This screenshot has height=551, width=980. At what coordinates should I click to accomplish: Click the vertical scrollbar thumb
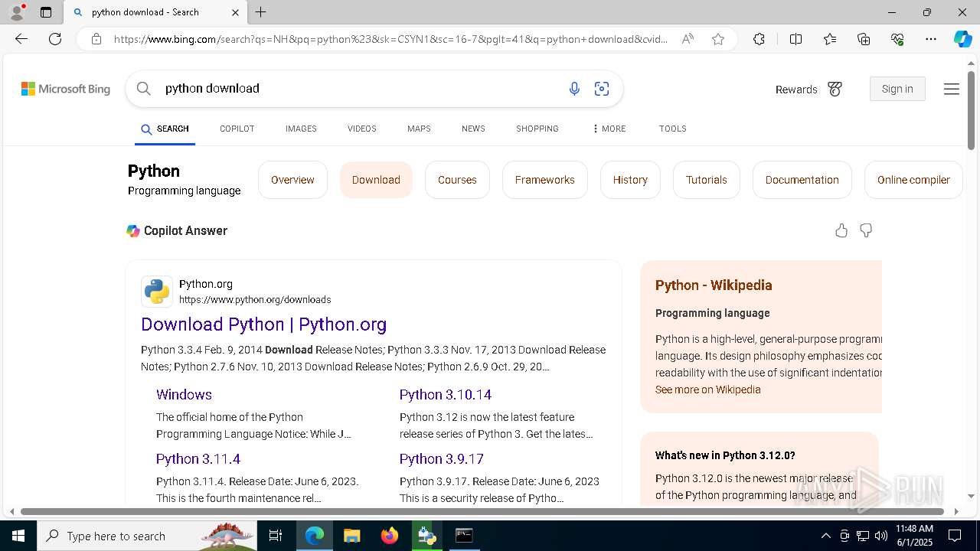point(971,110)
